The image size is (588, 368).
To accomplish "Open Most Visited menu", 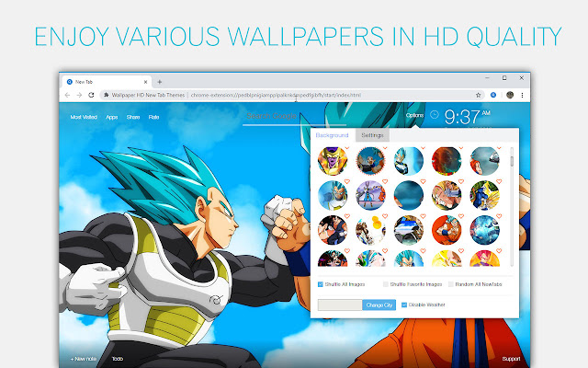I will pos(84,117).
